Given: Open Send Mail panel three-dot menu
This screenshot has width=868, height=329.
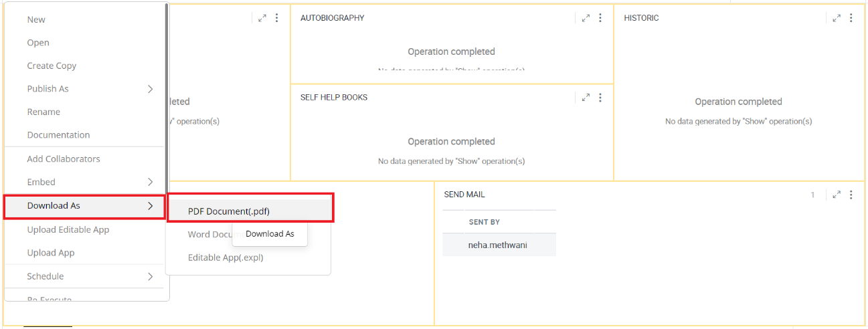Looking at the screenshot, I should [851, 195].
